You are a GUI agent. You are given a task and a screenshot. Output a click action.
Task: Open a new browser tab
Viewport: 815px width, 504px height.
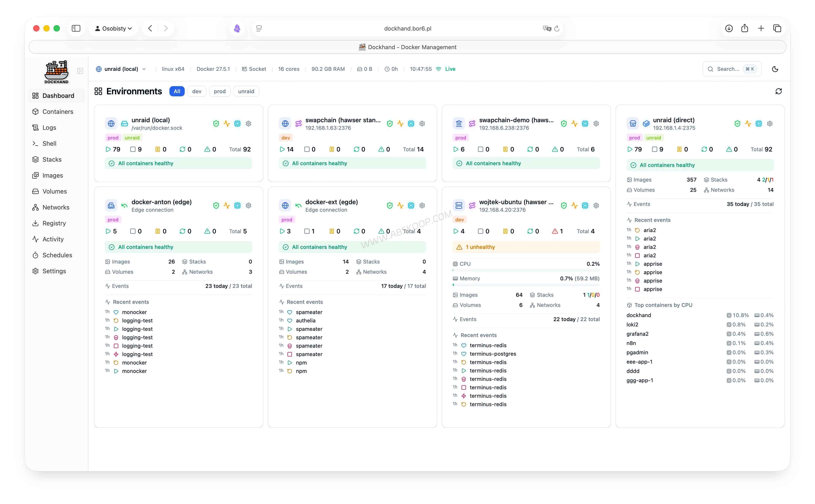[761, 28]
